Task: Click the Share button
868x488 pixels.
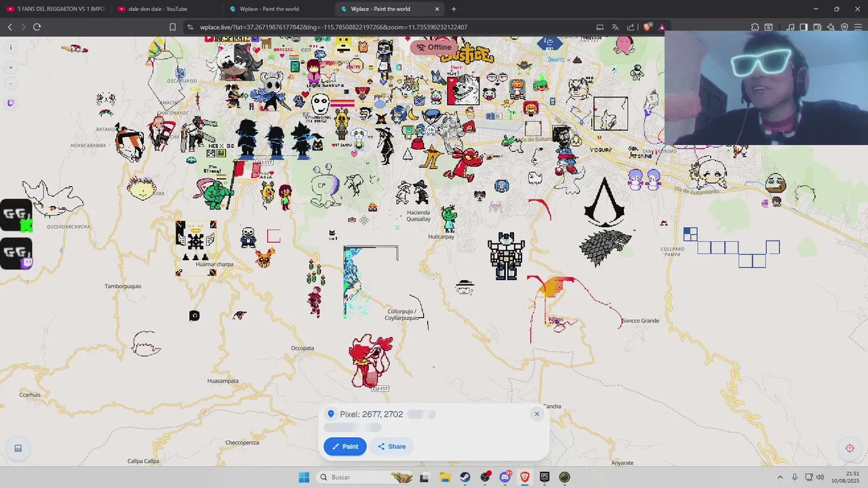Action: pos(391,447)
